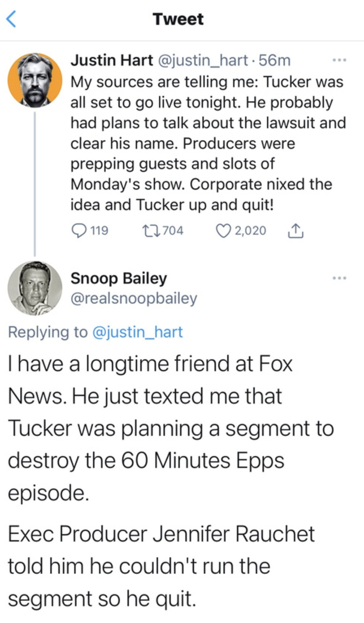Click the 704 retweet count
The height and width of the screenshot is (623, 364).
pyautogui.click(x=173, y=231)
